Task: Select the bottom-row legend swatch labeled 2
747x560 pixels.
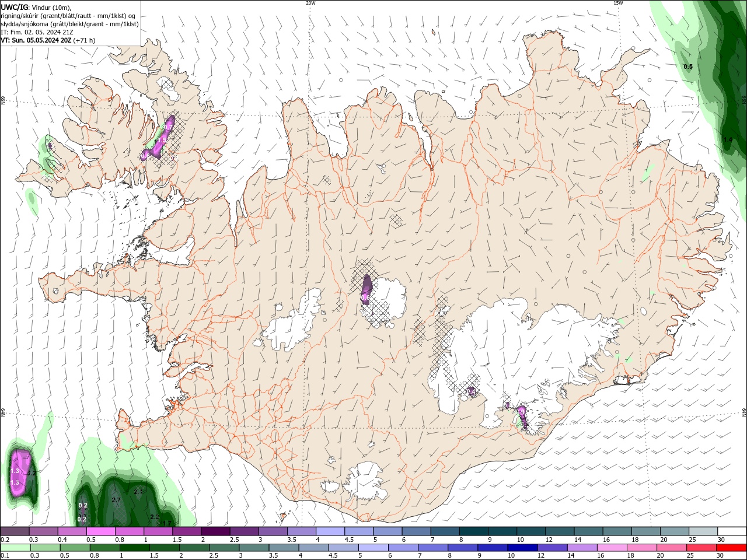Action: (x=194, y=548)
